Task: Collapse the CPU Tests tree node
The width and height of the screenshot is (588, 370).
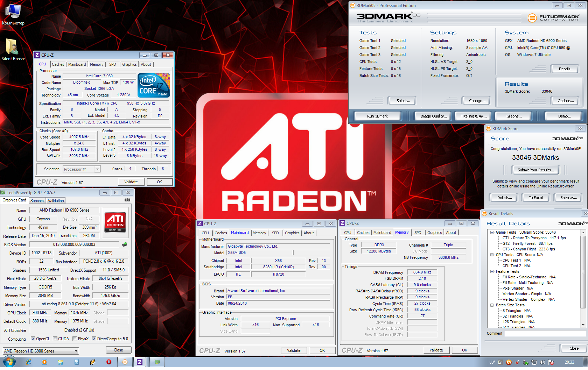Action: [492, 255]
